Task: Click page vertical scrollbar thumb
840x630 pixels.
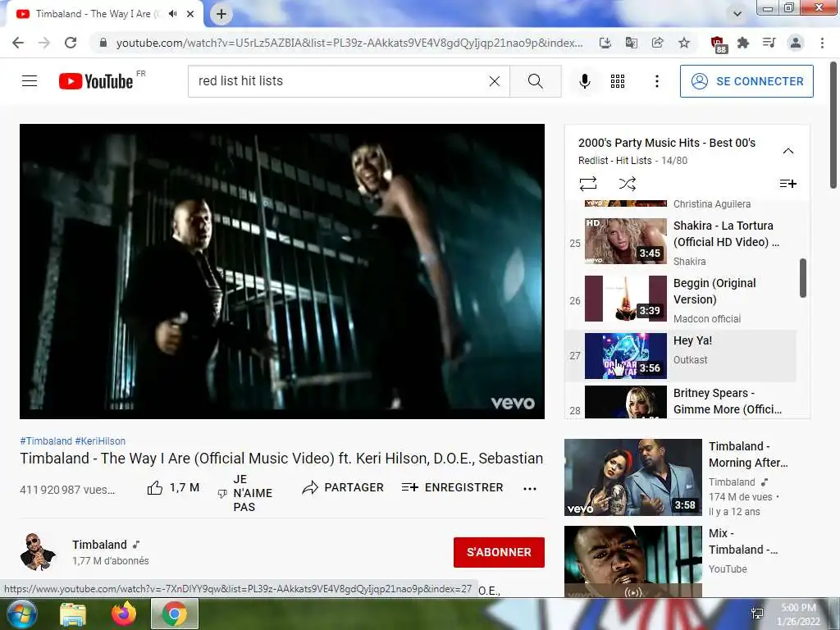Action: (x=833, y=125)
